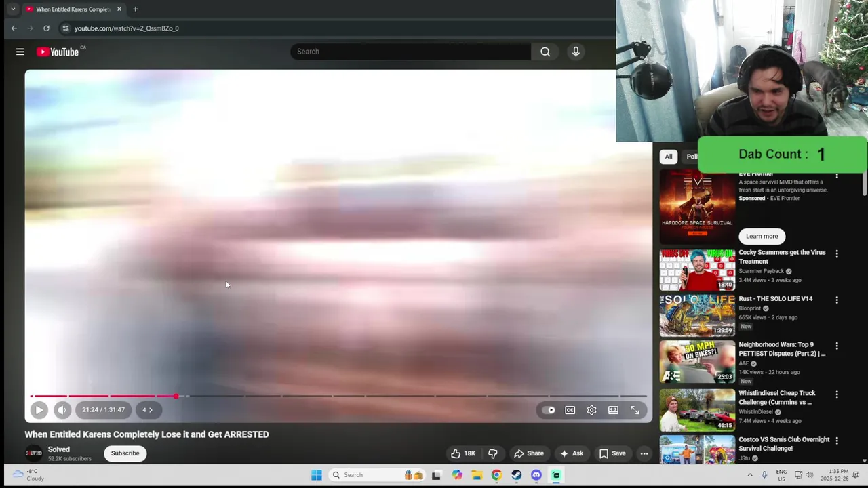
Task: Launch Copilot from the taskbar
Action: point(457,475)
